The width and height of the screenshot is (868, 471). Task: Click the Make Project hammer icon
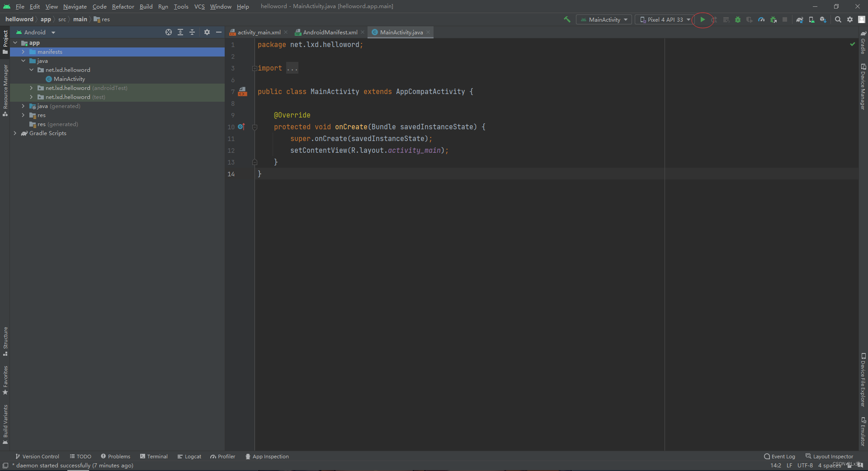(567, 19)
